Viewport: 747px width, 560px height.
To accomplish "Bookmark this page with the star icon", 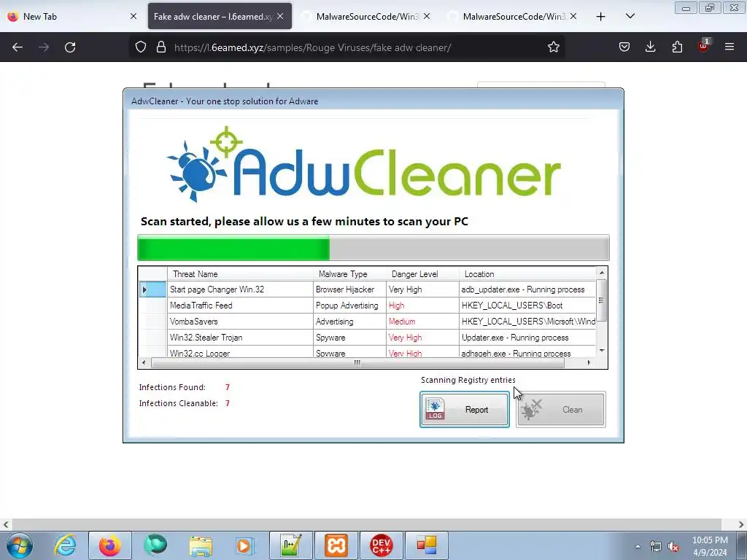I will point(553,47).
